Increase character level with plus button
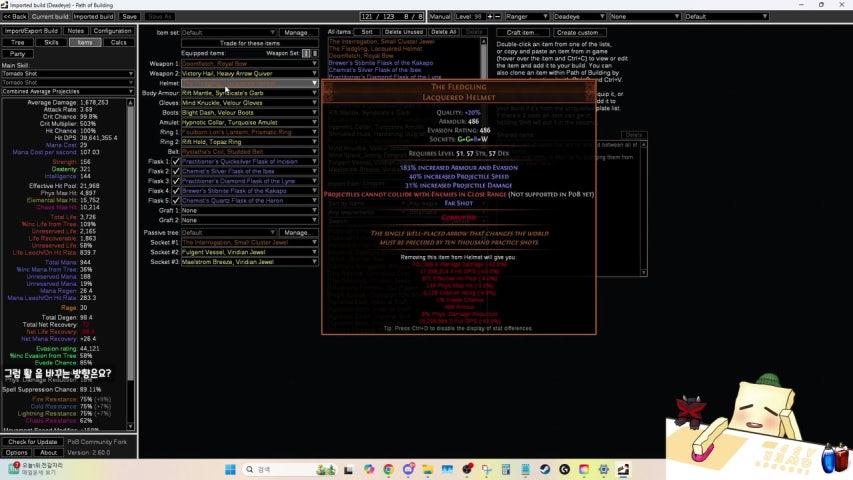Viewport: 853px width, 480px height. pyautogui.click(x=490, y=16)
